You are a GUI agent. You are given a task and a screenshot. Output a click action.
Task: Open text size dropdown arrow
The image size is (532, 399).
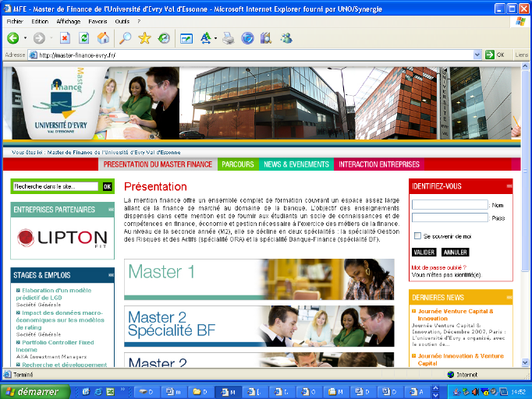[x=215, y=38]
